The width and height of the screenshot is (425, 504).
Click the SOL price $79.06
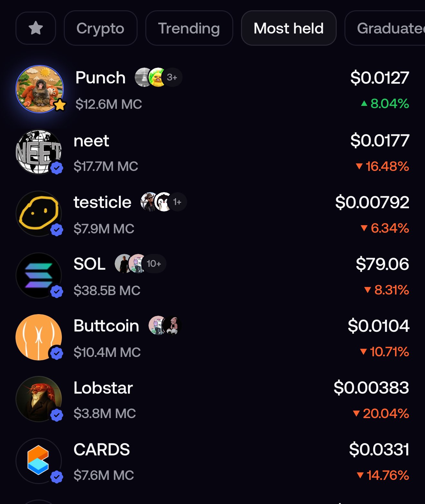click(x=382, y=264)
